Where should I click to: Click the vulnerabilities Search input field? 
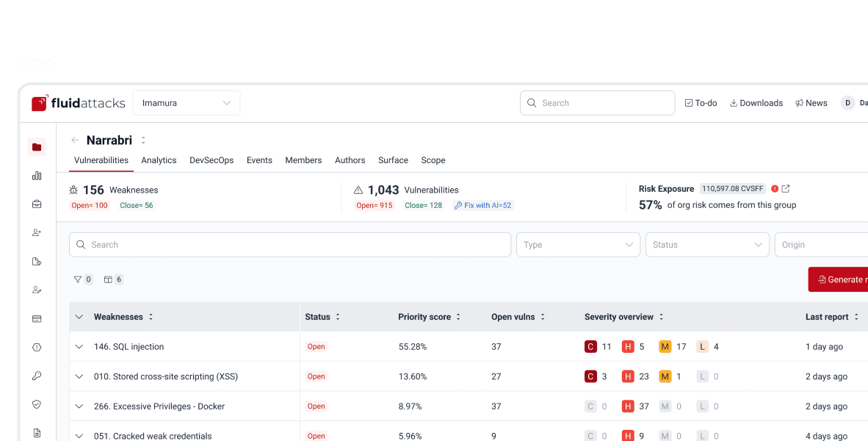click(x=290, y=245)
